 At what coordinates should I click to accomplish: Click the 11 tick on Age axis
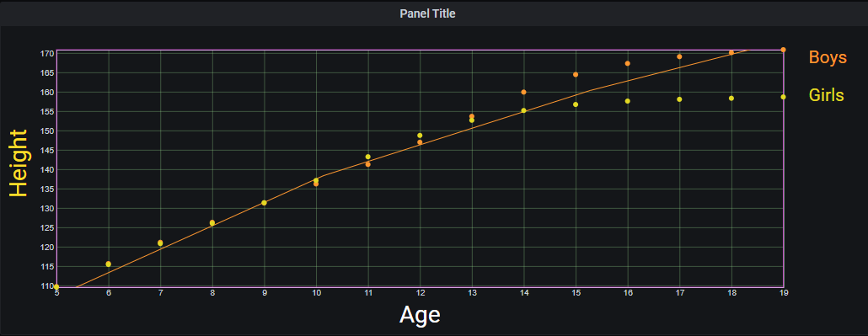click(x=368, y=293)
